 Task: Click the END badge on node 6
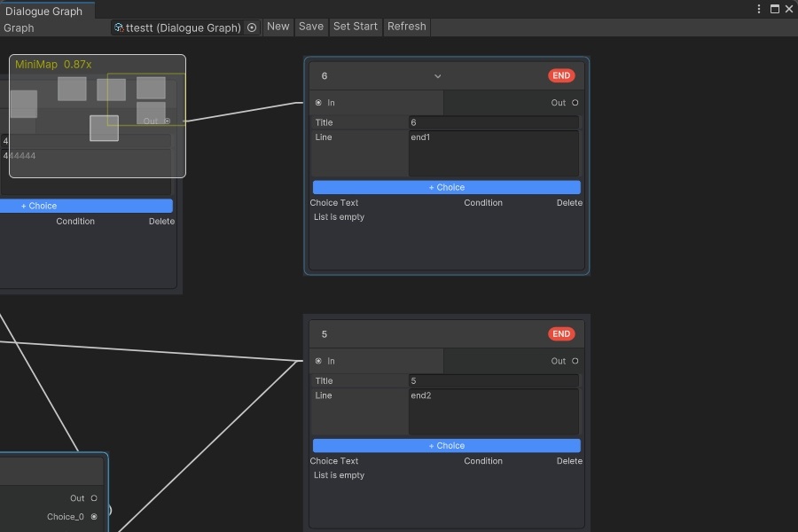click(x=561, y=76)
